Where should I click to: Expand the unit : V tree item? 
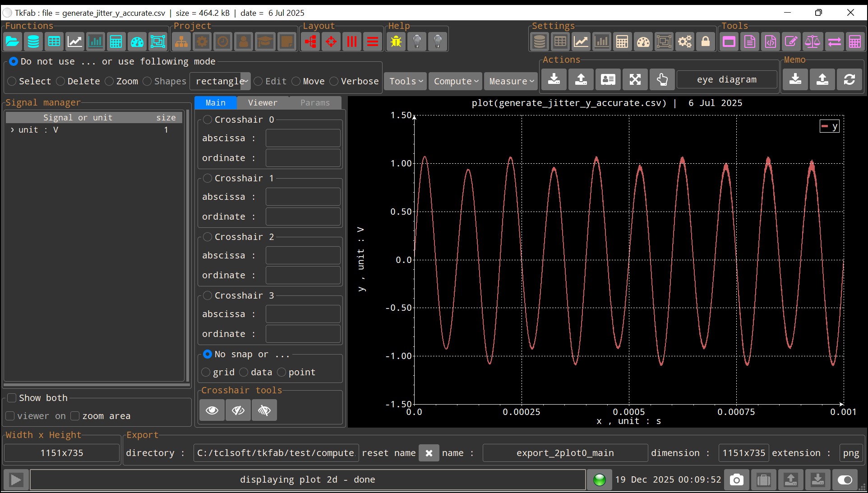click(x=12, y=130)
